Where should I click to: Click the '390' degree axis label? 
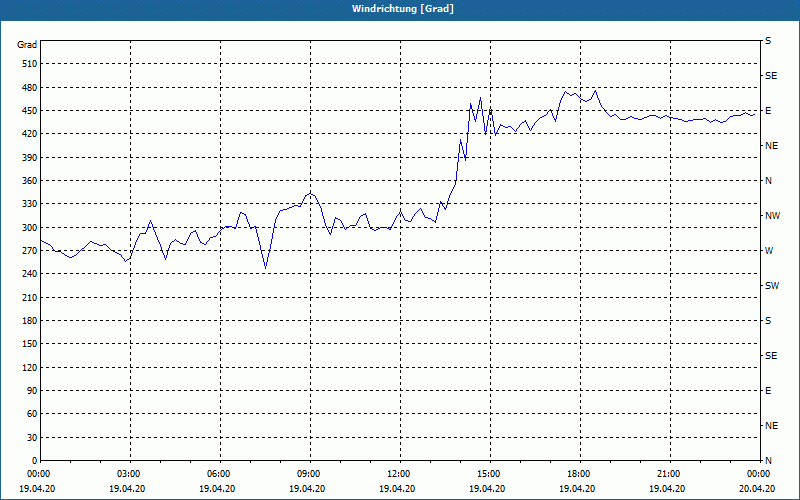(x=30, y=157)
